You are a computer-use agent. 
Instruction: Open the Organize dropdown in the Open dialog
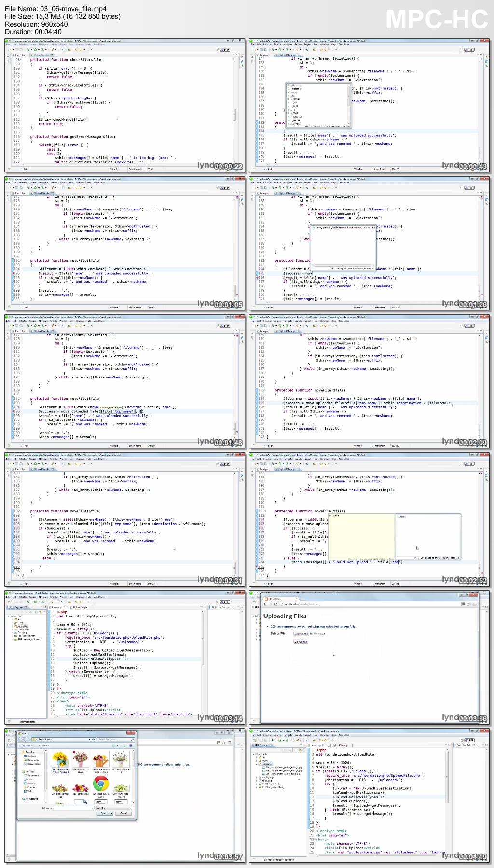pyautogui.click(x=27, y=745)
